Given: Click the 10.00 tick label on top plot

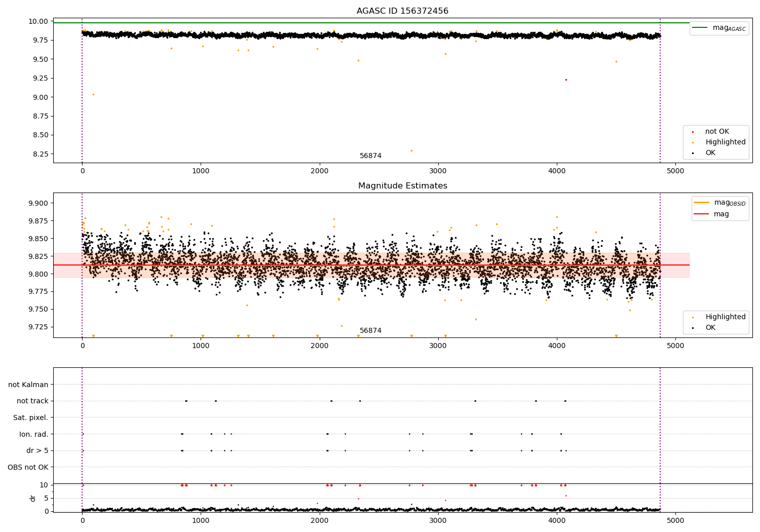Looking at the screenshot, I should point(39,21).
